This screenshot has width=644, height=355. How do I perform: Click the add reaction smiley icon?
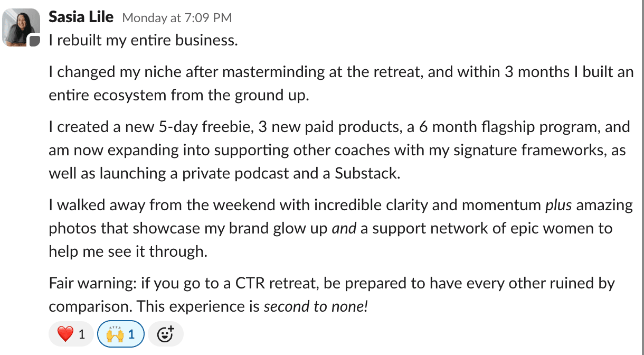click(x=166, y=334)
